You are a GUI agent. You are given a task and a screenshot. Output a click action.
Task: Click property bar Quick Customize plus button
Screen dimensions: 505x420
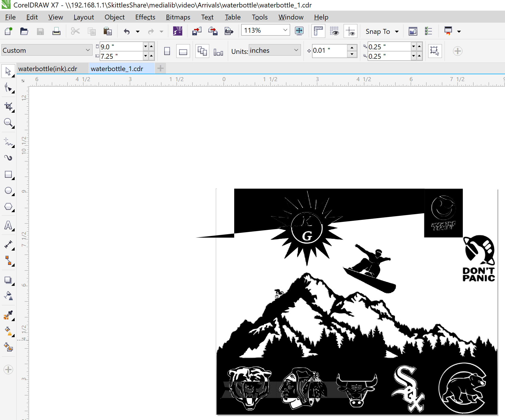coord(457,51)
